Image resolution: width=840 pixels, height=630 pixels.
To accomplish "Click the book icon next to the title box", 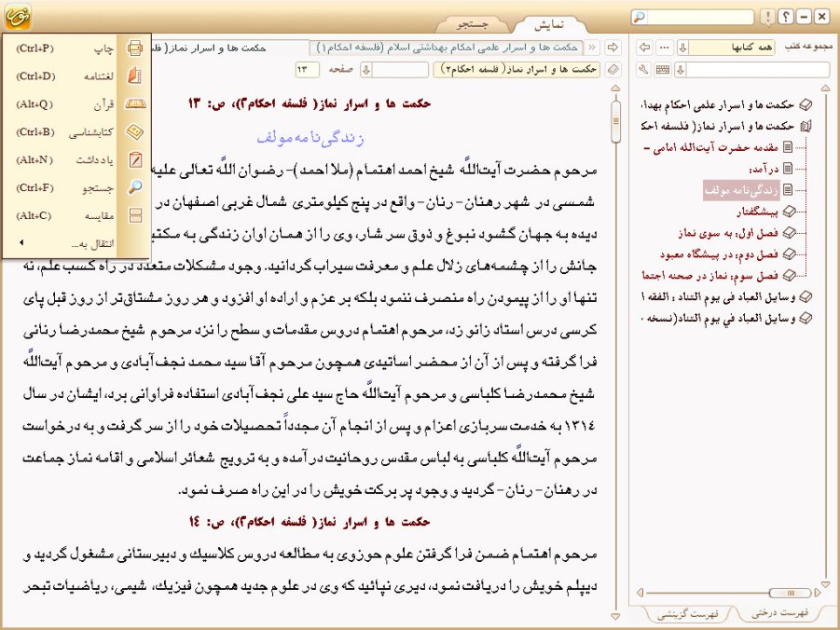I will 613,69.
